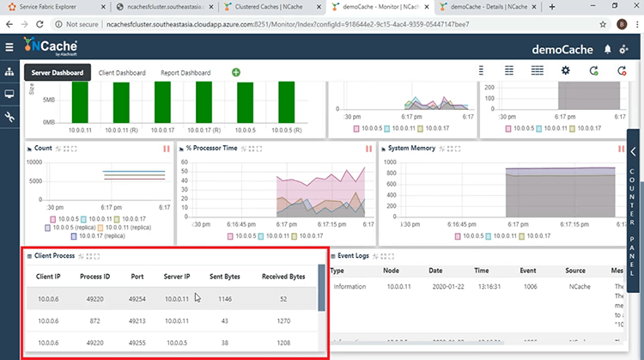Select the three-column layout icon
This screenshot has height=360, width=644.
tap(538, 70)
